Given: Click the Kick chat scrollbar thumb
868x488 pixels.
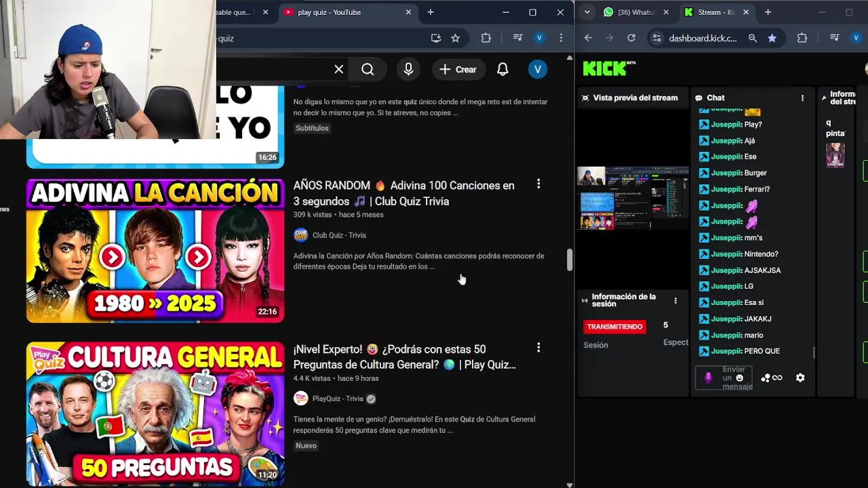Looking at the screenshot, I should click(814, 353).
